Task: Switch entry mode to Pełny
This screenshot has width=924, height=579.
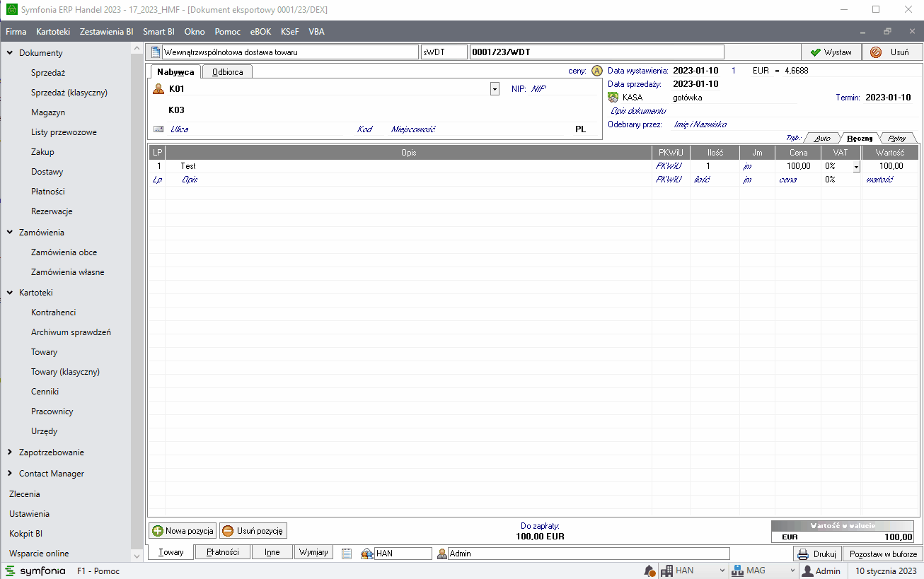Action: tap(896, 138)
